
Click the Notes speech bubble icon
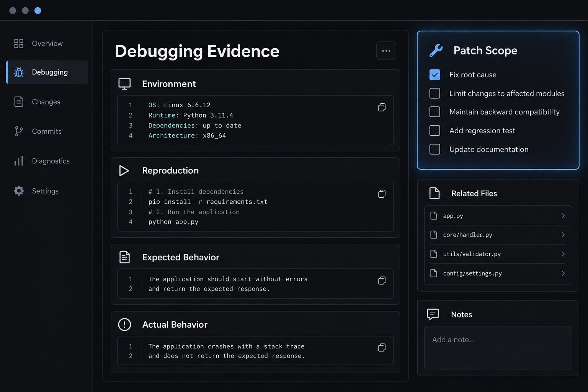(433, 314)
